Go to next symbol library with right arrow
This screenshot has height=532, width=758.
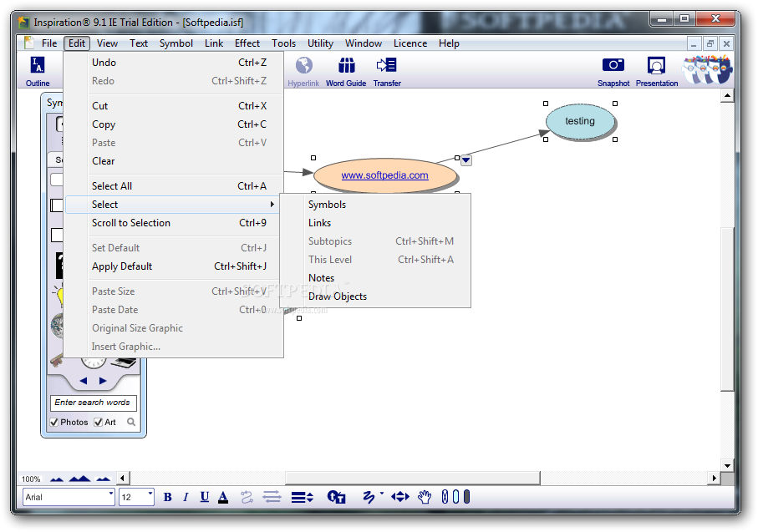pyautogui.click(x=103, y=381)
